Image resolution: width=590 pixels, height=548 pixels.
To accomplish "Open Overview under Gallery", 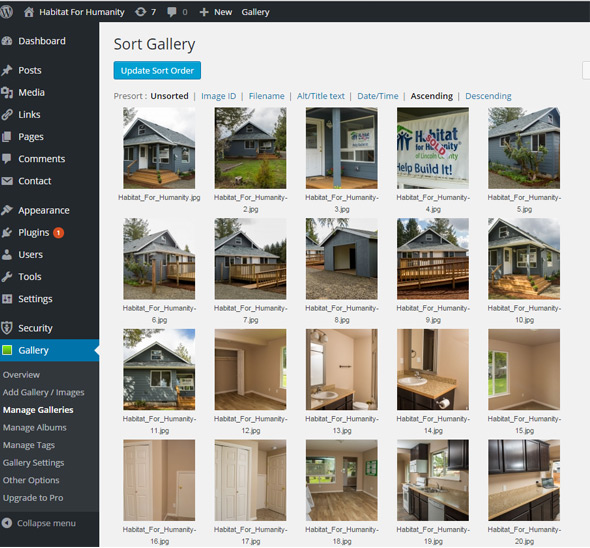I will (x=21, y=375).
